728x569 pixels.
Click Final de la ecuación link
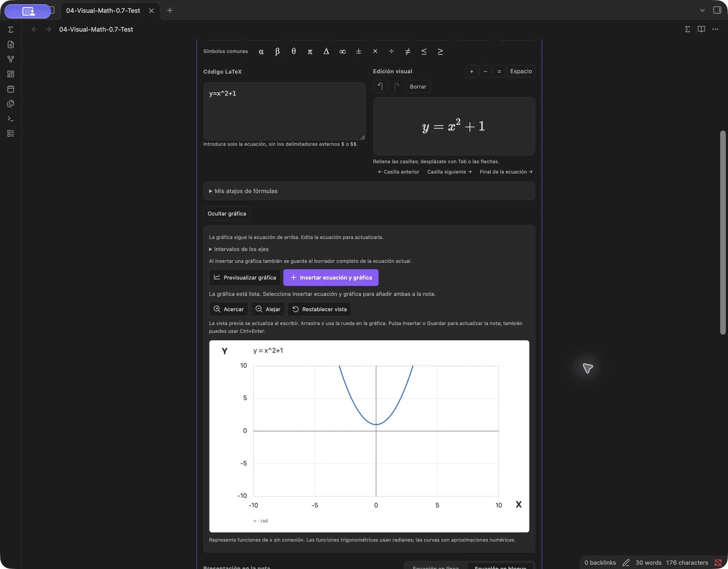pyautogui.click(x=506, y=172)
